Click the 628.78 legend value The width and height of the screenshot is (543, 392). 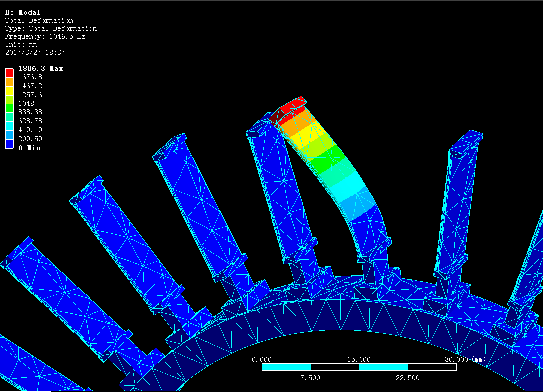[30, 121]
